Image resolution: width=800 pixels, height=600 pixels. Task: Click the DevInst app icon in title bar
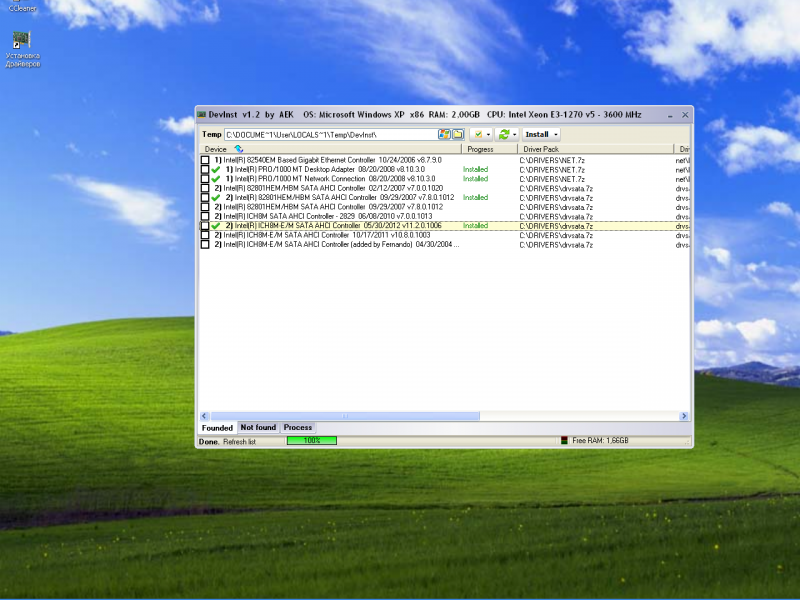point(202,115)
